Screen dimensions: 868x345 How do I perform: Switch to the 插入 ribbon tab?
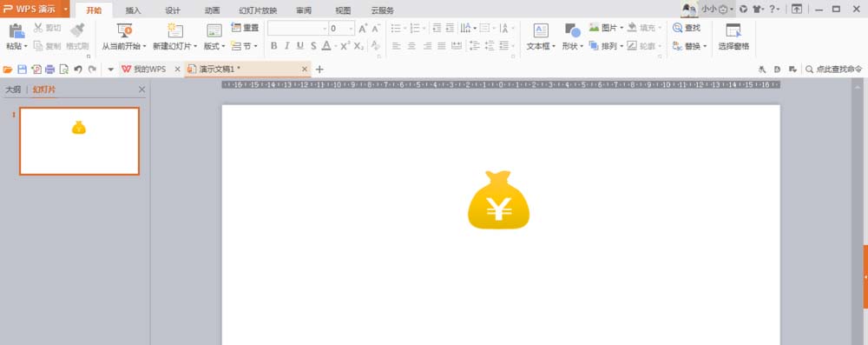tap(134, 10)
